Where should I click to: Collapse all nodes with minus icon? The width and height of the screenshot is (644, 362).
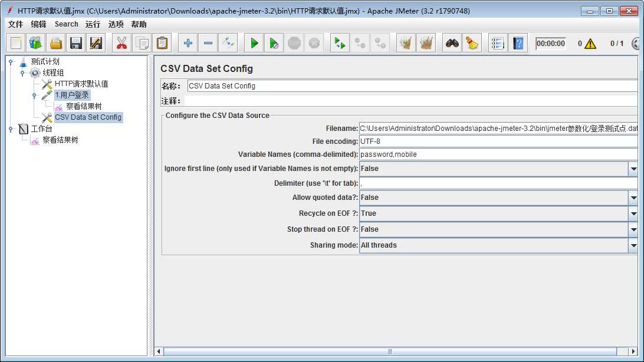[x=208, y=43]
